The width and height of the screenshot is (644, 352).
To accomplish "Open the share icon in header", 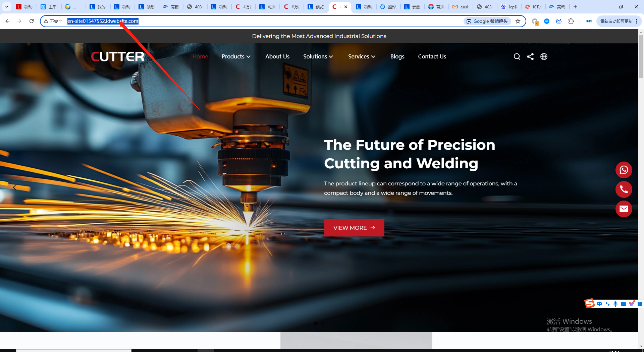I will (530, 57).
